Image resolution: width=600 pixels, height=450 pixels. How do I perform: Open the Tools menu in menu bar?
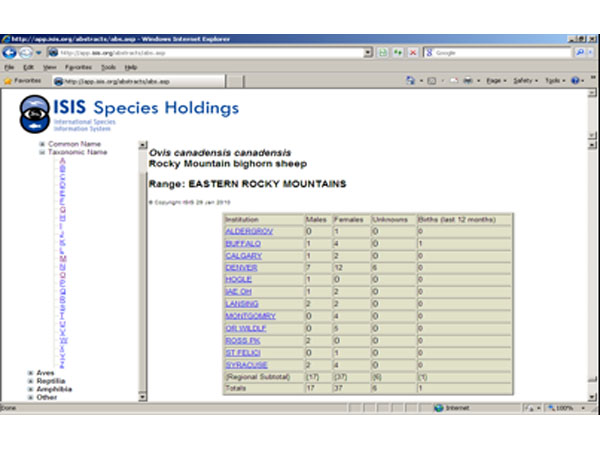pyautogui.click(x=107, y=67)
